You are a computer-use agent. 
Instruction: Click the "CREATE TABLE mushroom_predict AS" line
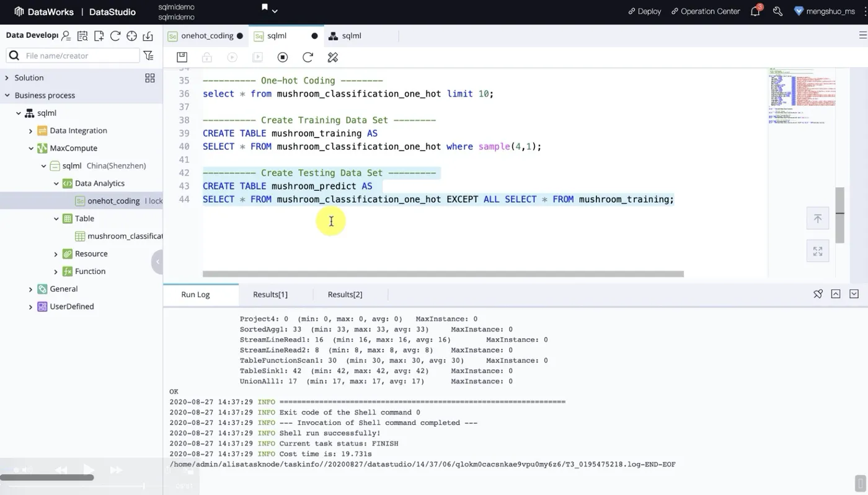pyautogui.click(x=288, y=186)
